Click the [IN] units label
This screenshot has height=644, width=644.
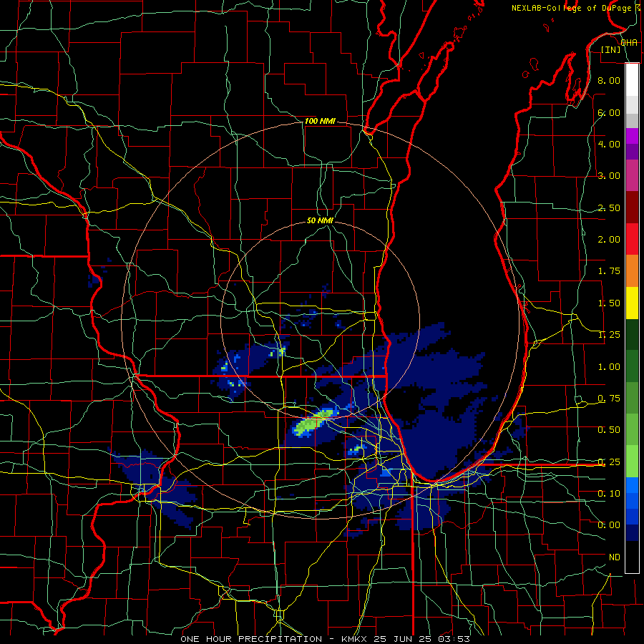click(611, 49)
